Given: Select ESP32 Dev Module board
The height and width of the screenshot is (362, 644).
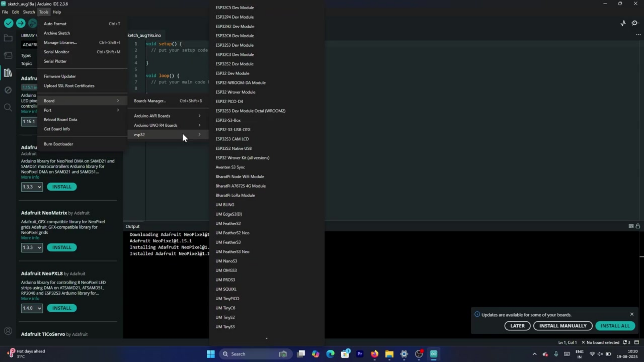Looking at the screenshot, I should click(x=267, y=73).
